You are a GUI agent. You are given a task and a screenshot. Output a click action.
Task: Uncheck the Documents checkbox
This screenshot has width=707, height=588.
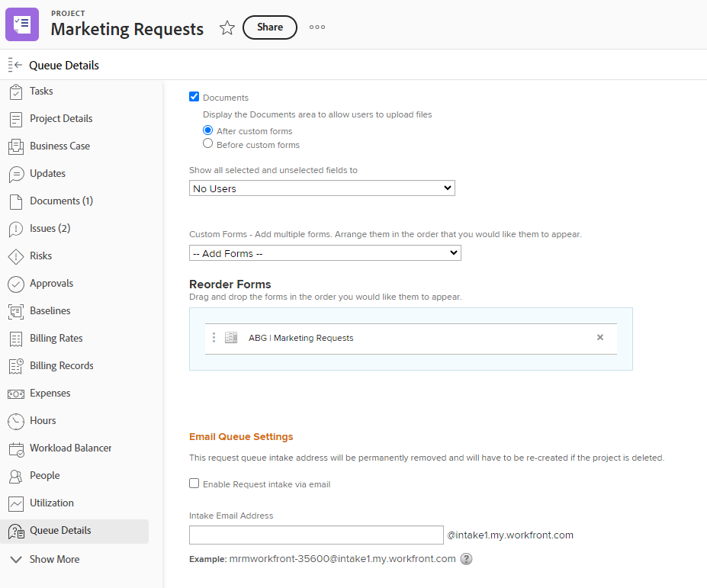point(194,97)
